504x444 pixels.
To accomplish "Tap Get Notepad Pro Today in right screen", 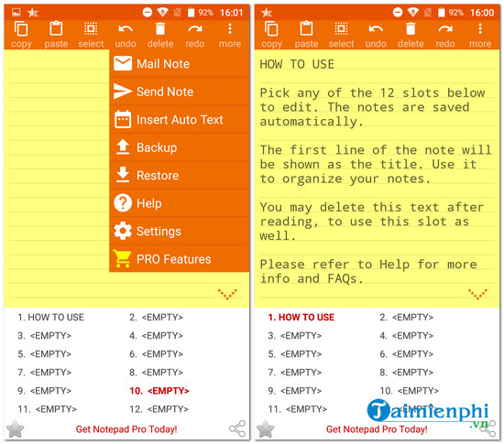I will click(x=377, y=429).
